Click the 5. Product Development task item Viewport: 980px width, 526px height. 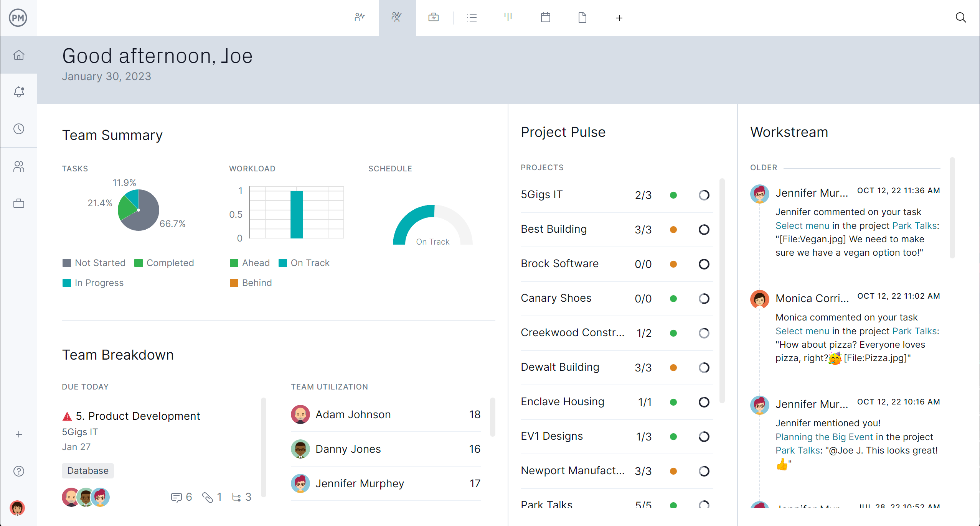pyautogui.click(x=139, y=415)
